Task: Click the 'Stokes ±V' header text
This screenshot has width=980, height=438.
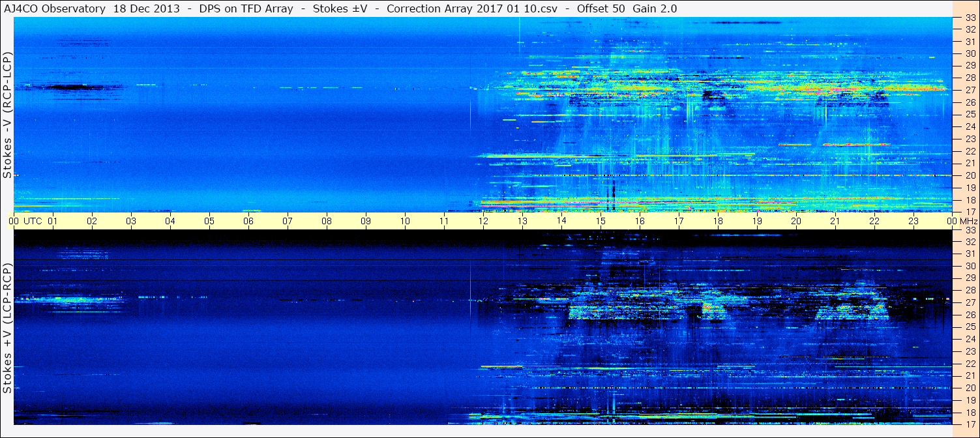Action: pos(340,8)
